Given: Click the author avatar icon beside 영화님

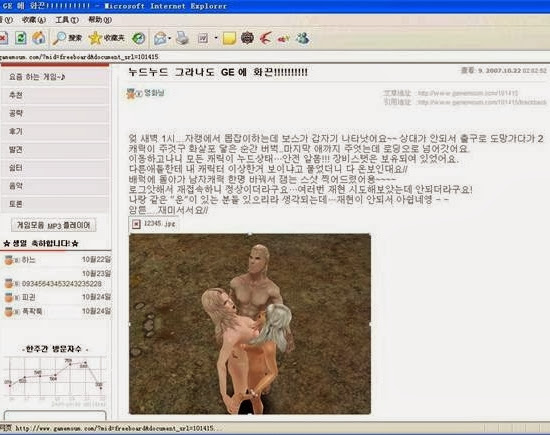Looking at the screenshot, I should [131, 93].
